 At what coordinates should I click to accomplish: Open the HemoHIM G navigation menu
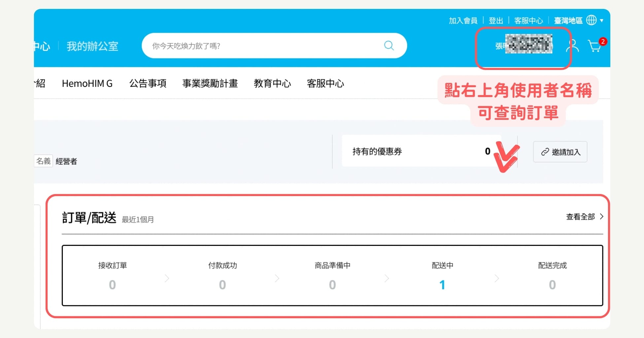(x=88, y=84)
